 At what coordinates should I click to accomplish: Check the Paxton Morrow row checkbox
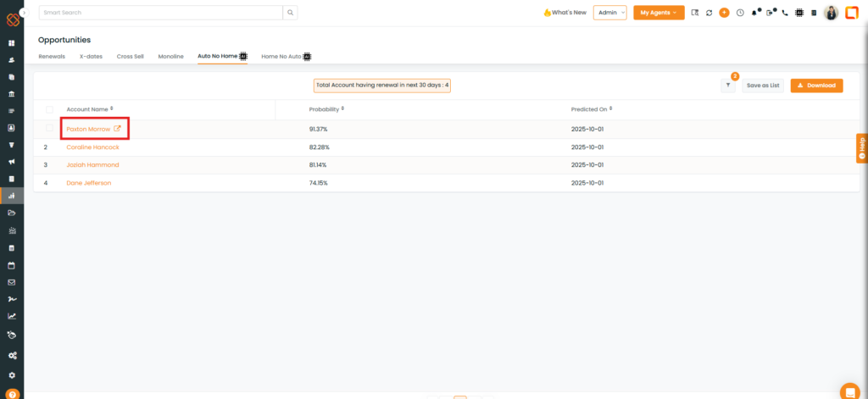49,128
